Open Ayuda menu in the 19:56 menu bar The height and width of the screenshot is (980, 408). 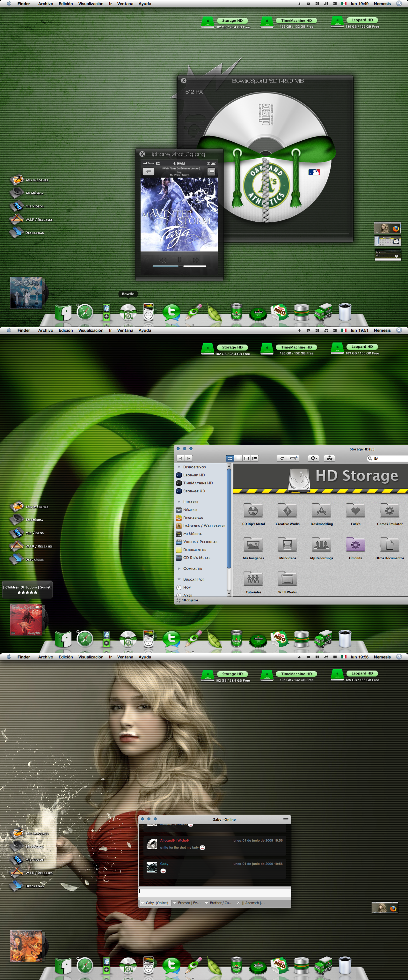(145, 657)
